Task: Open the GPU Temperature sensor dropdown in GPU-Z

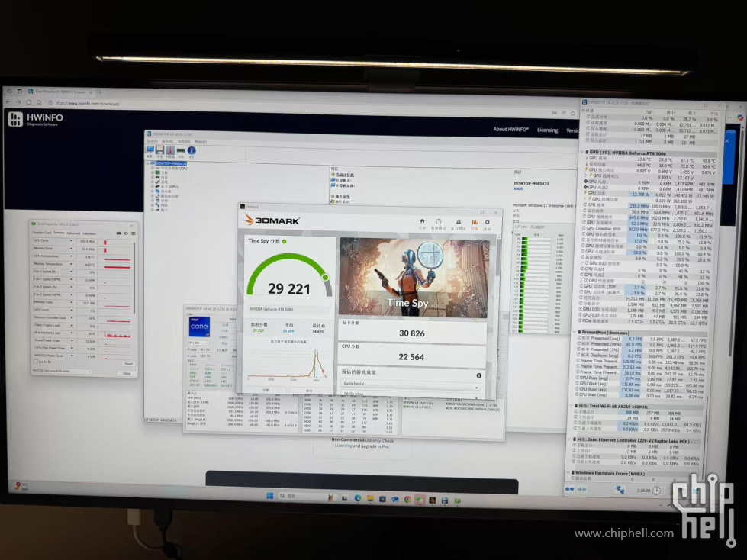Action: (x=71, y=256)
